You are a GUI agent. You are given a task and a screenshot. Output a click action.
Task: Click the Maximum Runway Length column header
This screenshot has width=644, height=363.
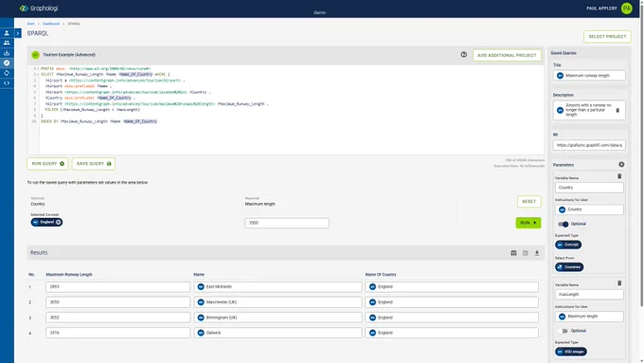click(x=69, y=275)
